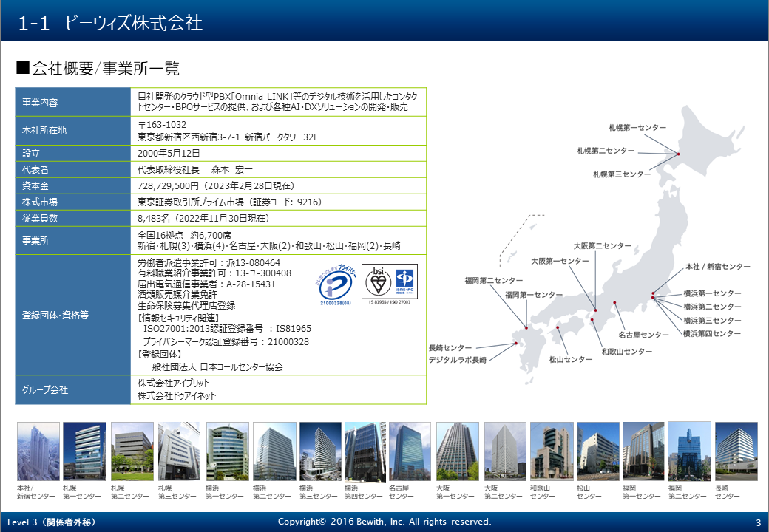Viewport: 769px width, 532px height.
Task: Open the 大阪第二センター building photo
Action: pos(505,451)
